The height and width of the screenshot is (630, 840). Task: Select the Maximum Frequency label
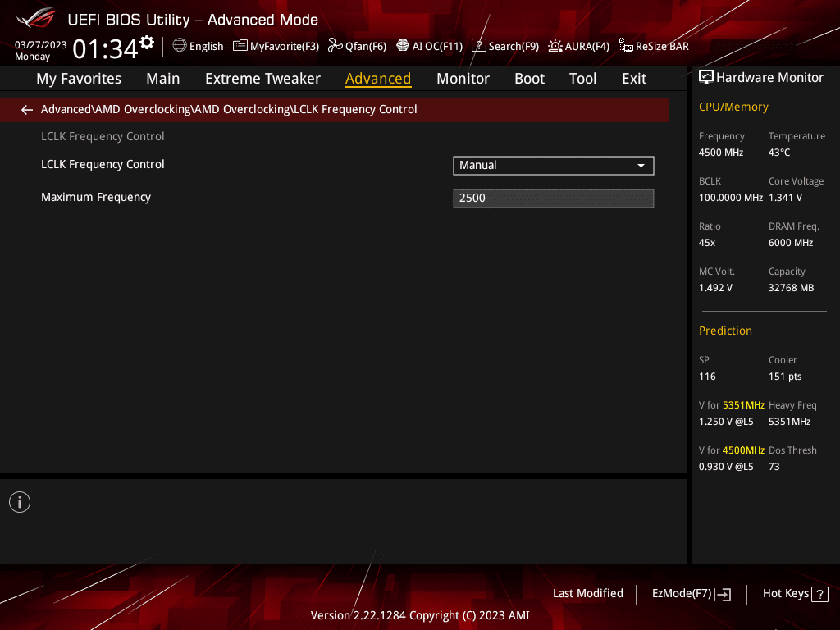96,197
